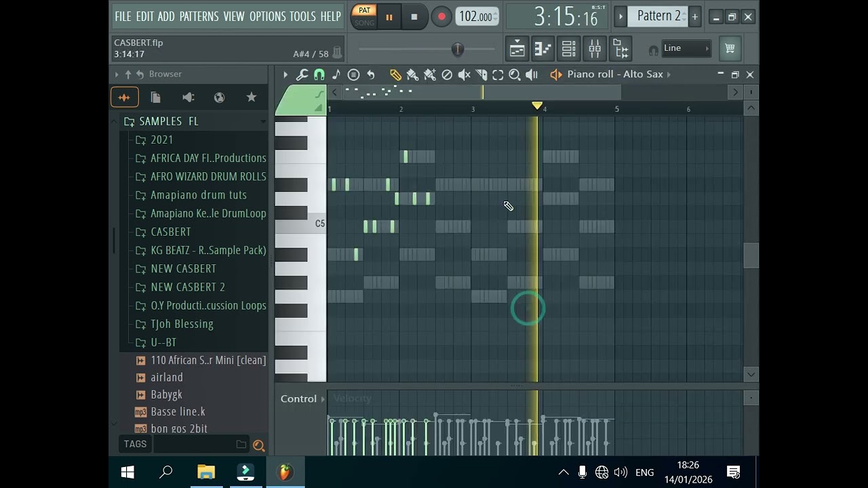Click the orange speaker icon before Piano roll title

coord(556,75)
